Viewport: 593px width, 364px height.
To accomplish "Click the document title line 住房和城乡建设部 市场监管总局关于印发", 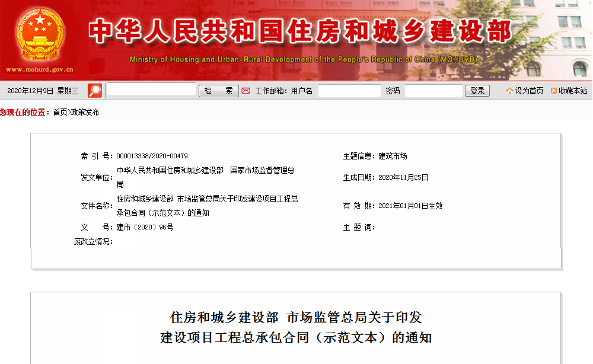I will pos(296,318).
